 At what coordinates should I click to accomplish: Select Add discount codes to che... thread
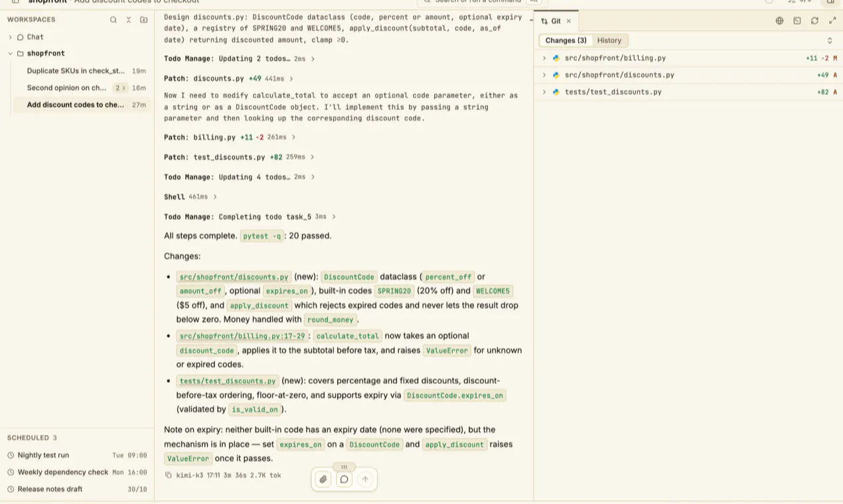[81, 105]
